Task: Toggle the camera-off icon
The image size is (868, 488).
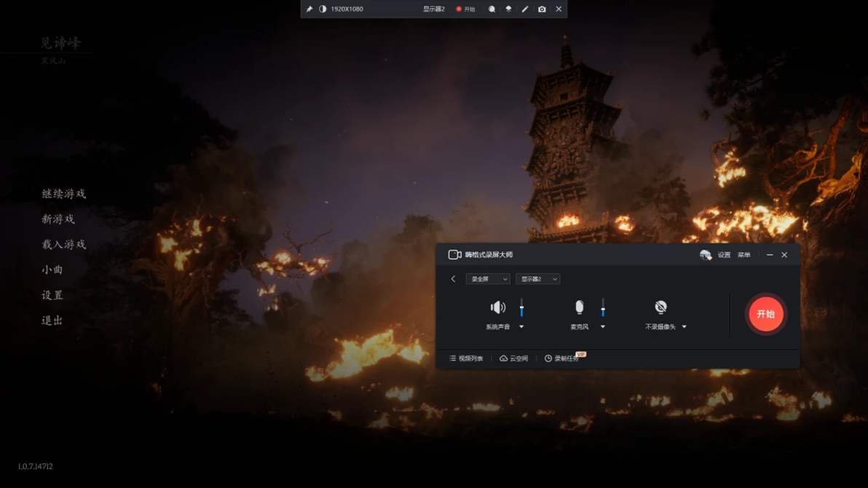Action: point(660,307)
